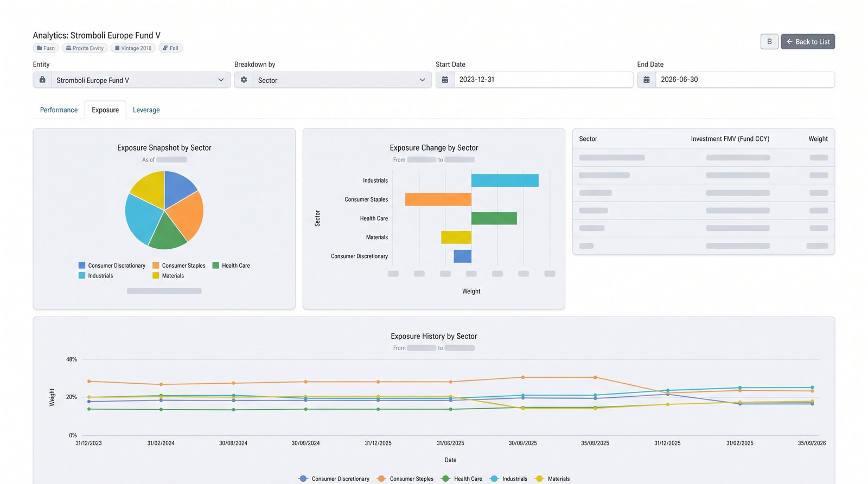Image resolution: width=868 pixels, height=484 pixels.
Task: Toggle Health Care in history chart legend
Action: pos(462,479)
